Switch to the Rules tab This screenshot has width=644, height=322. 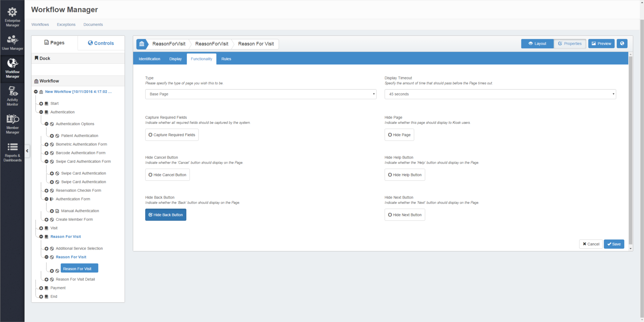point(226,59)
